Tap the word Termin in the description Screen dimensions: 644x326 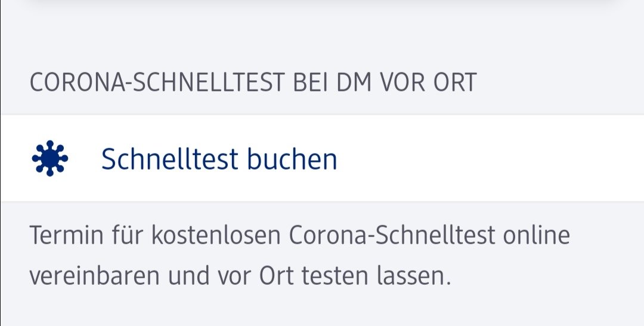click(x=67, y=235)
